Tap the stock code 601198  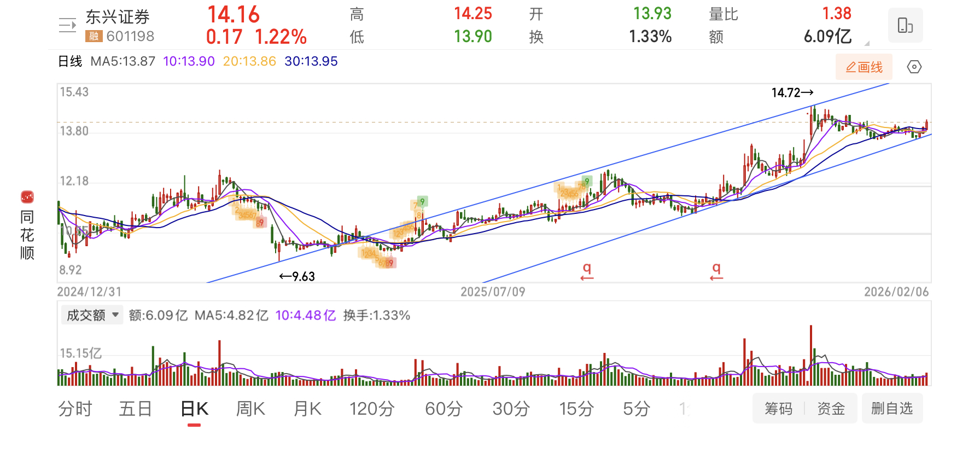(130, 37)
